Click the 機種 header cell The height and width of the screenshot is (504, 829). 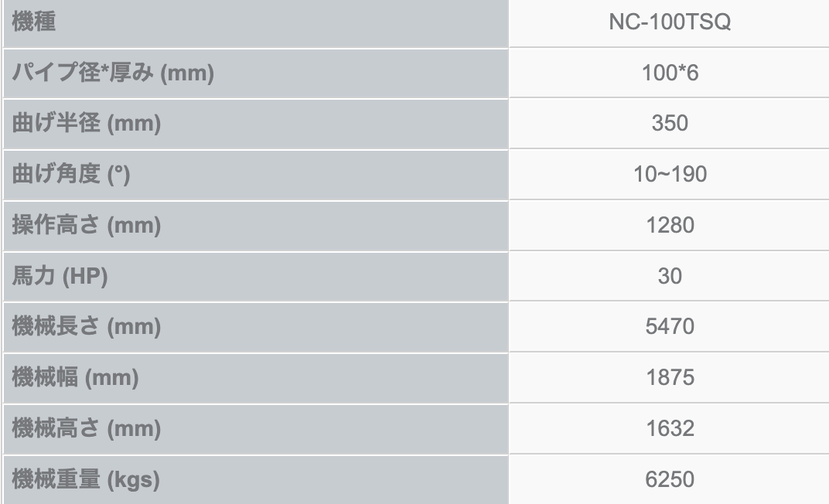tap(35, 22)
